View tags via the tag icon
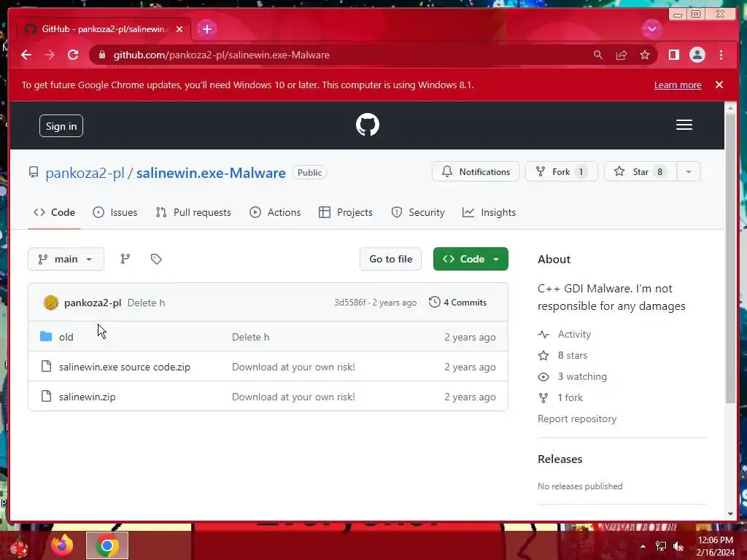This screenshot has height=560, width=747. (x=156, y=259)
